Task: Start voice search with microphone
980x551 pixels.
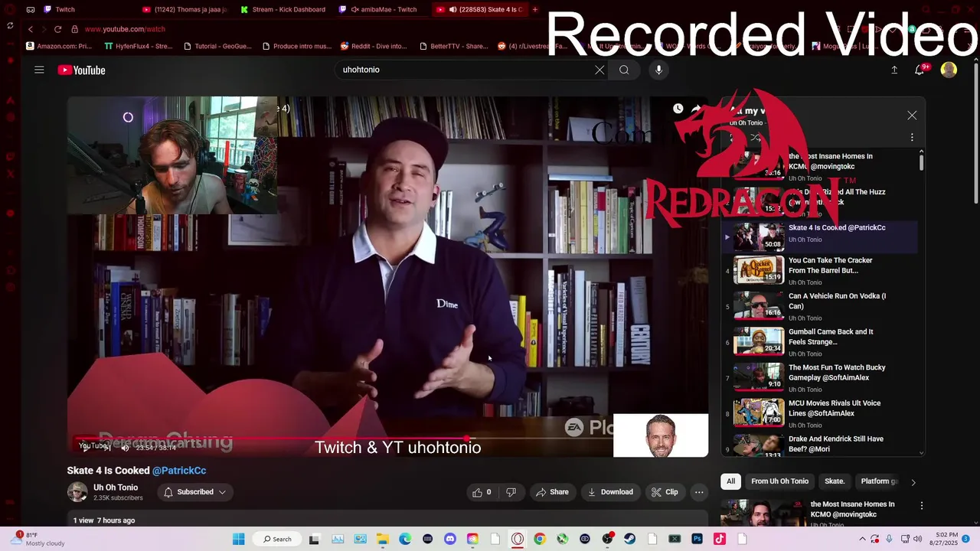Action: [658, 70]
